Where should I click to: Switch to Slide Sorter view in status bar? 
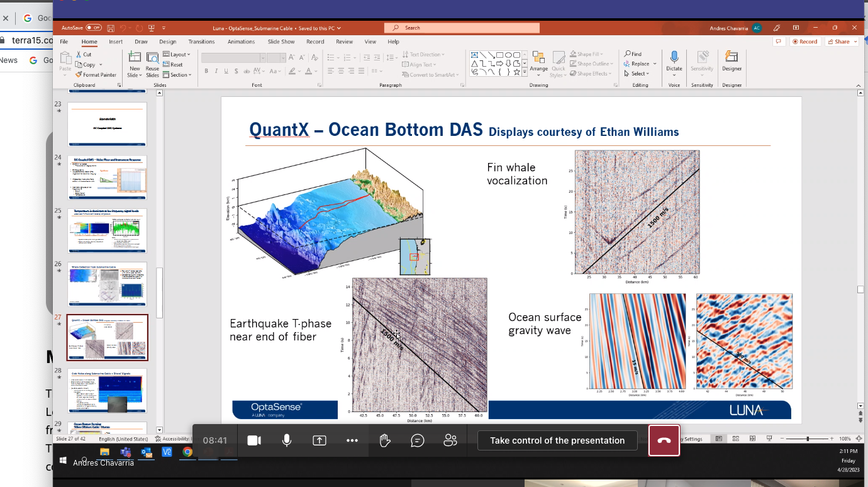pos(735,439)
